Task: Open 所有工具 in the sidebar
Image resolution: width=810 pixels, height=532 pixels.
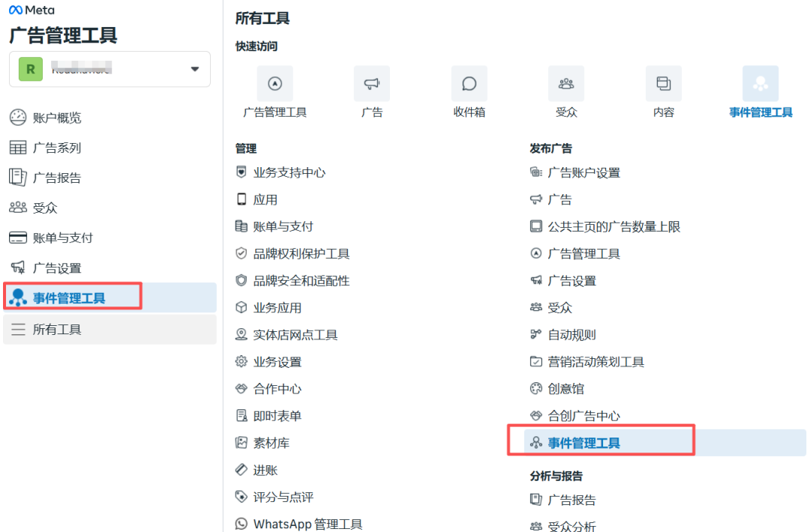Action: coord(109,329)
